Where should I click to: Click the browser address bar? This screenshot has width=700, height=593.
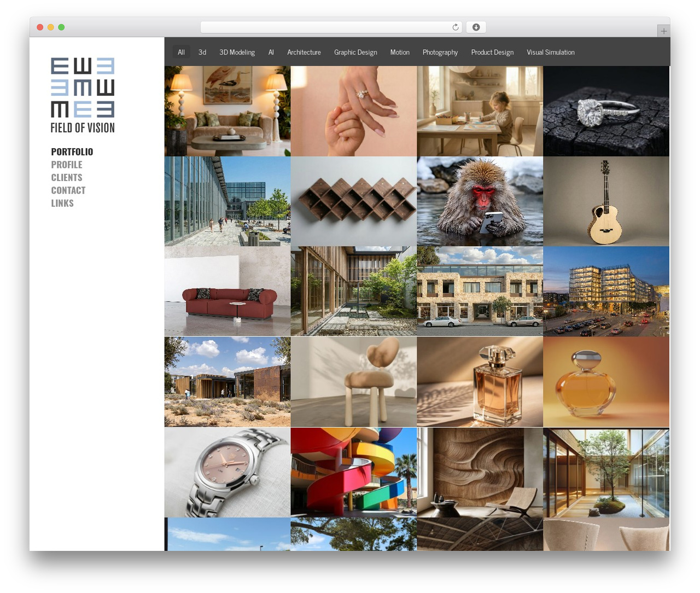point(331,27)
